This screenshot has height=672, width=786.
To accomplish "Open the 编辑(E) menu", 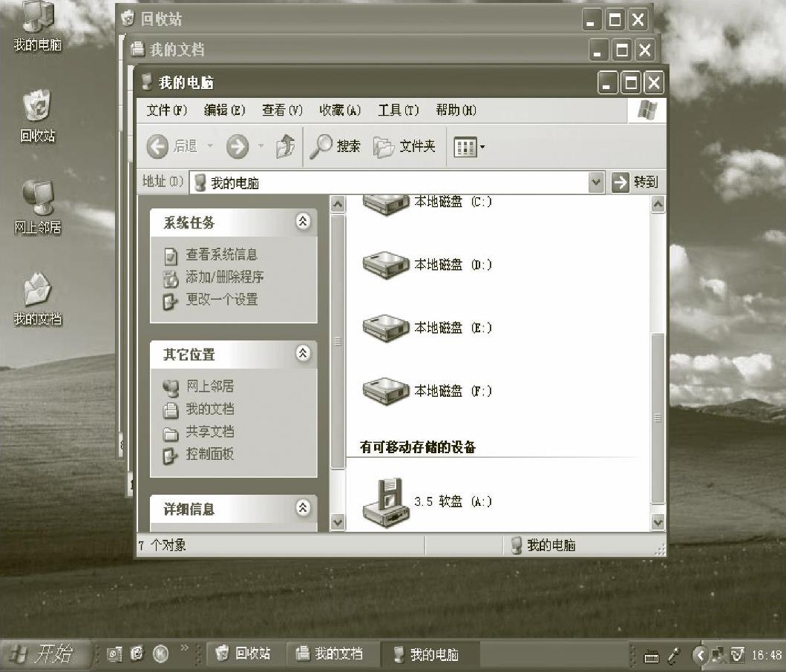I will coord(225,111).
